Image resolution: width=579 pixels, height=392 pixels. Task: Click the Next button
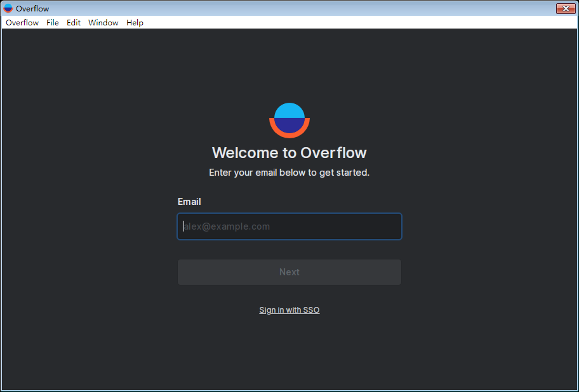coord(289,271)
